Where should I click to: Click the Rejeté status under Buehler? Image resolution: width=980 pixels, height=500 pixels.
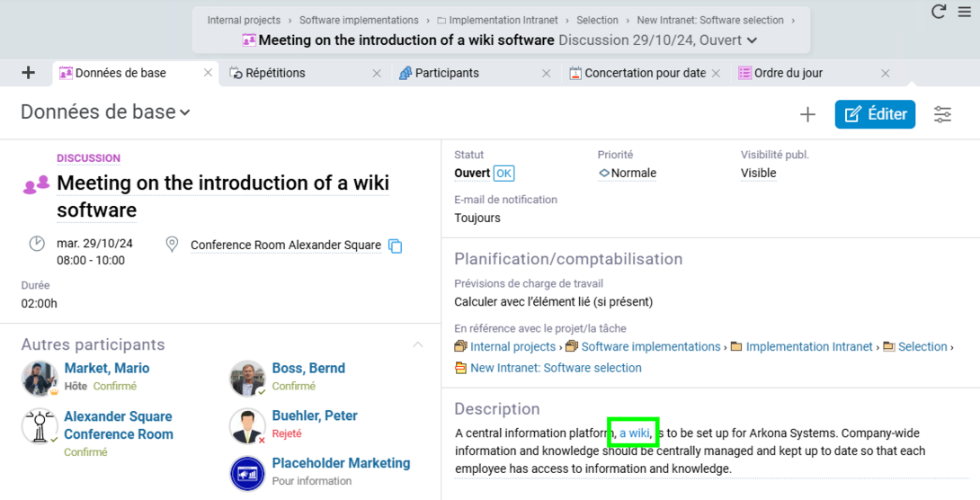pos(287,433)
